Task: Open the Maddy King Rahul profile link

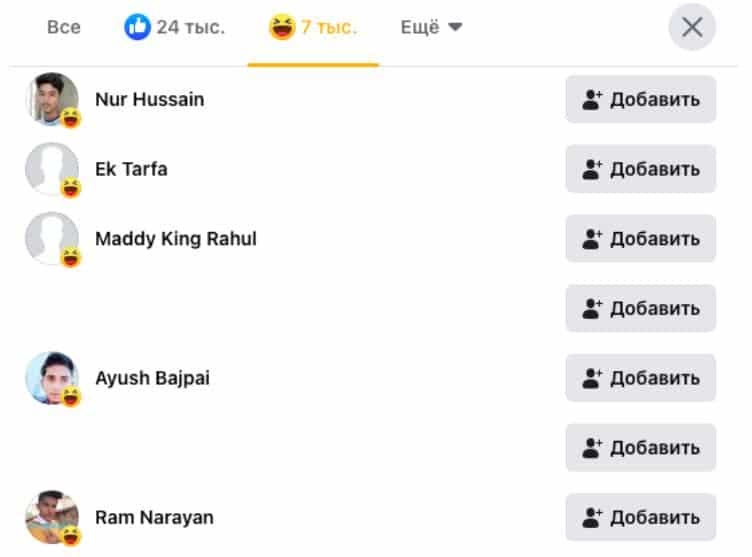Action: 175,239
